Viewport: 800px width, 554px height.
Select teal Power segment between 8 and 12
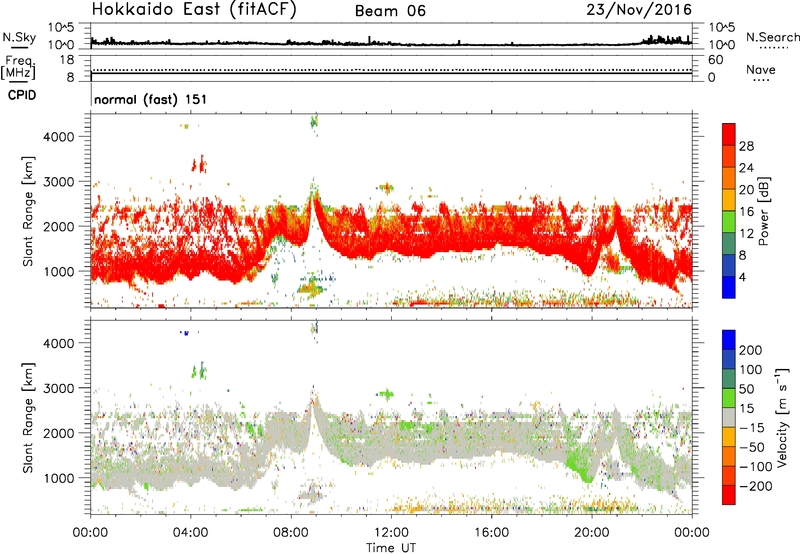pyautogui.click(x=729, y=243)
